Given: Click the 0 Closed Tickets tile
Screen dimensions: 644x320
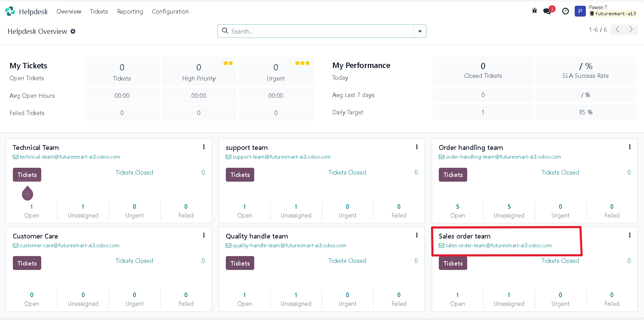Looking at the screenshot, I should tap(483, 71).
